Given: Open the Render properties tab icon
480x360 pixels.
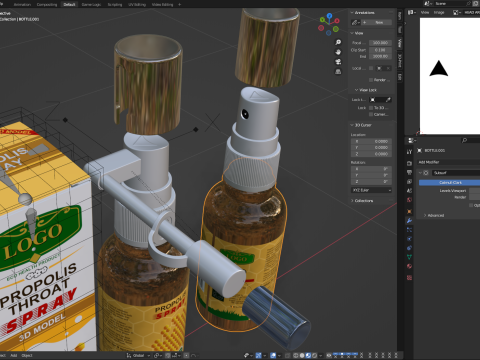Looking at the screenshot, I should tap(409, 163).
